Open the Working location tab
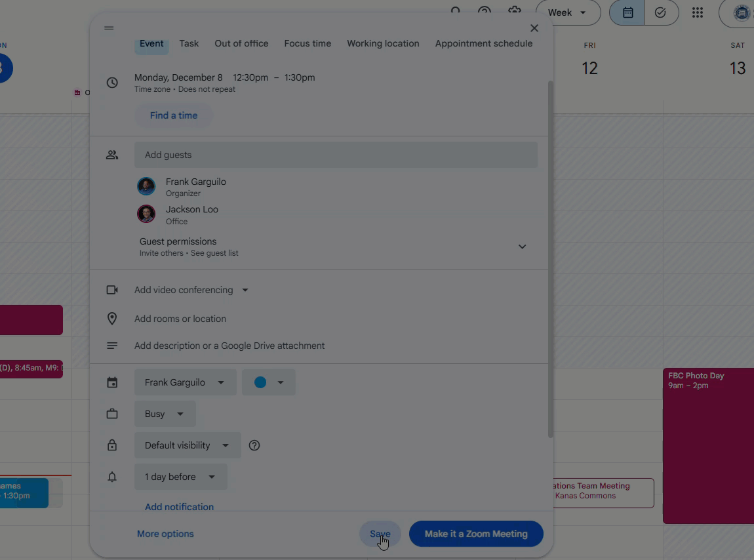The width and height of the screenshot is (754, 560). tap(384, 43)
